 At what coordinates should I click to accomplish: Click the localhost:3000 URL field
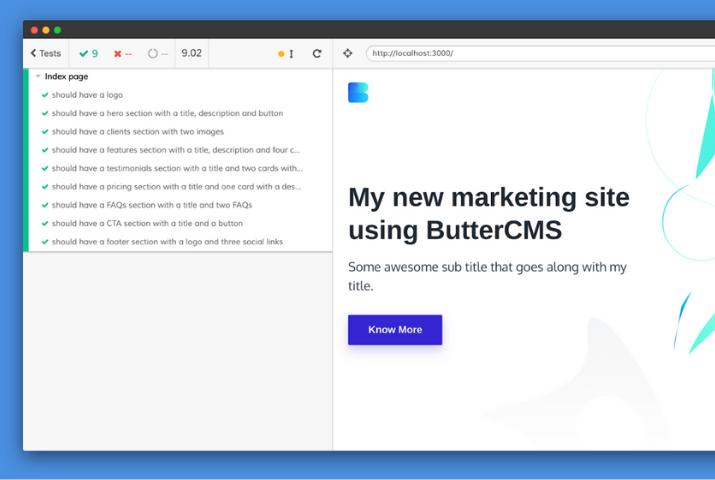(540, 54)
